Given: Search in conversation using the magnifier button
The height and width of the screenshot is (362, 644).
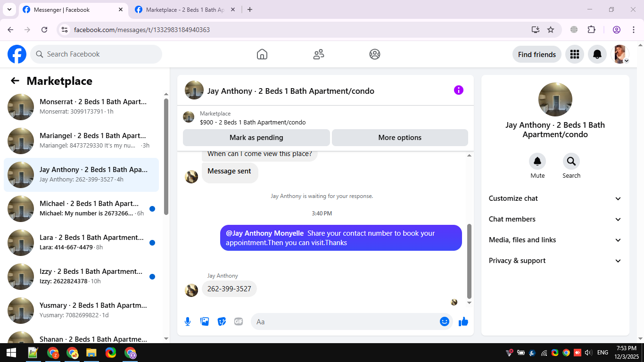Looking at the screenshot, I should pos(571,161).
